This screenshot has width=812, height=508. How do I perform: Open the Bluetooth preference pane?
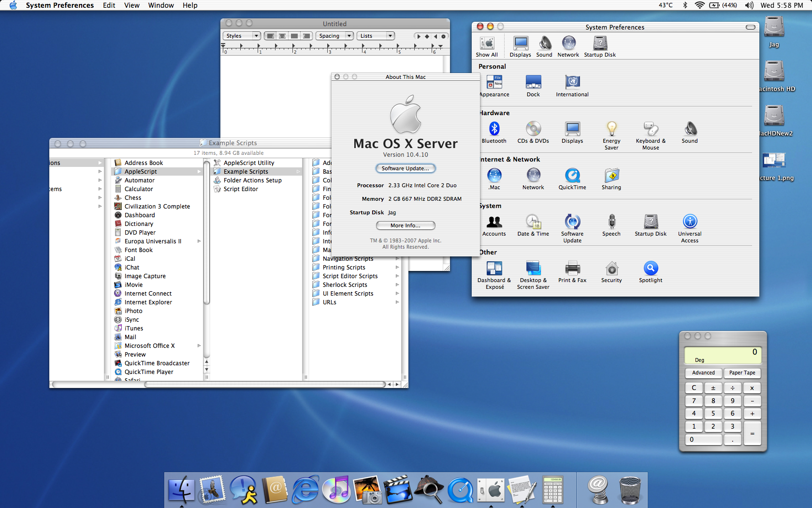pyautogui.click(x=493, y=129)
